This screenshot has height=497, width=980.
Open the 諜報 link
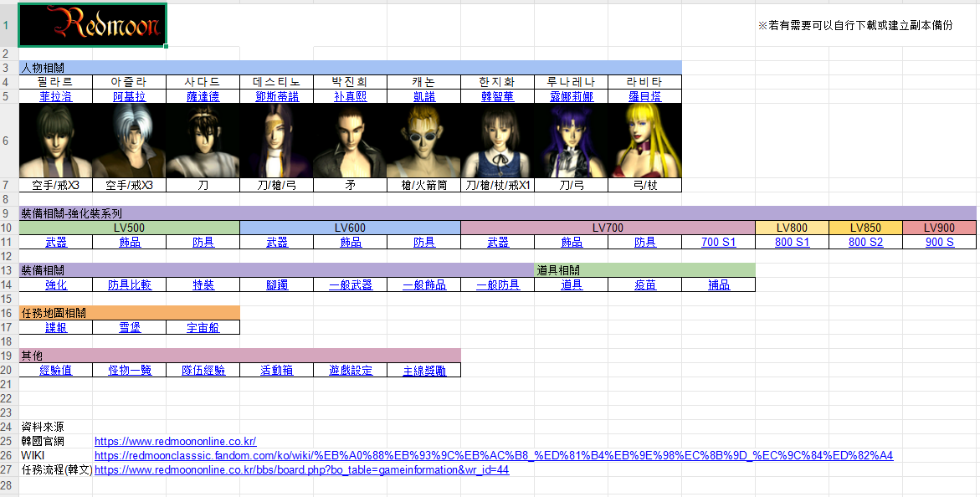55,328
